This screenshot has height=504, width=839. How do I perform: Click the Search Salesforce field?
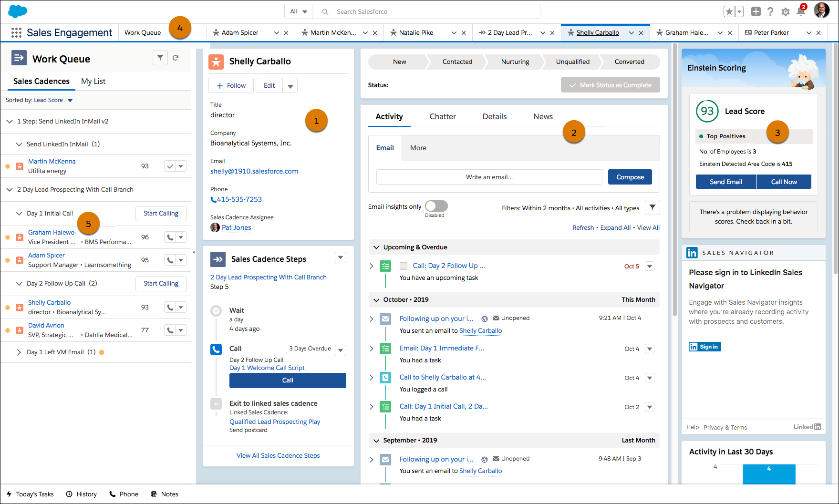(x=427, y=11)
